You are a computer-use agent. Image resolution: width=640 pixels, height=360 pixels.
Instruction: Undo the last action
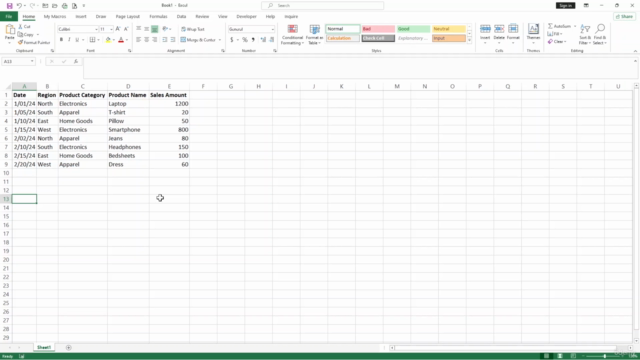coord(19,6)
